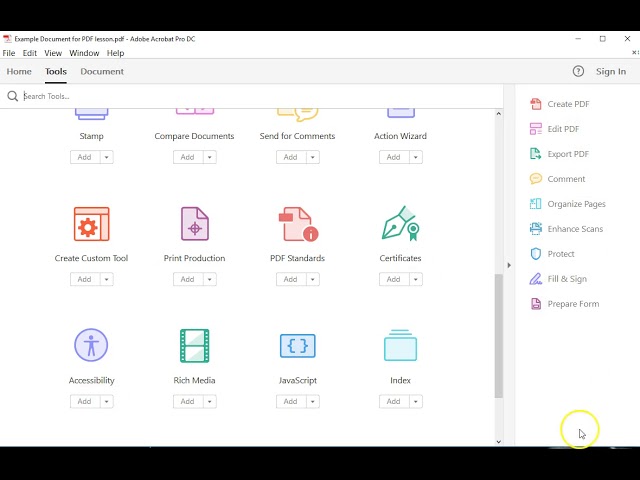Select Organize Pages in right pane
Image resolution: width=640 pixels, height=480 pixels.
click(x=576, y=204)
